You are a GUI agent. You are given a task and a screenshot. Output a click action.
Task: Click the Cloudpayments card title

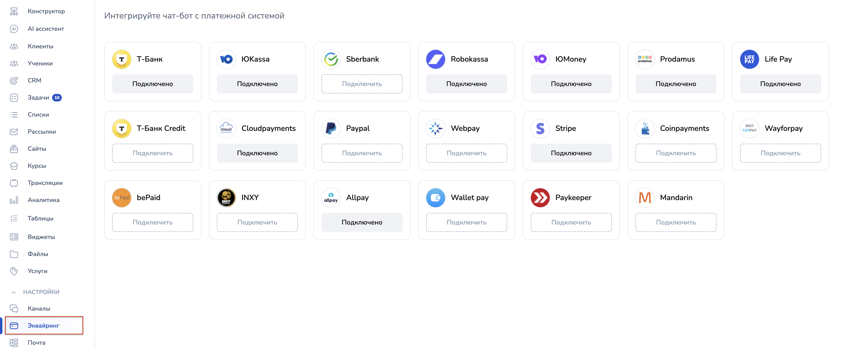(x=268, y=129)
